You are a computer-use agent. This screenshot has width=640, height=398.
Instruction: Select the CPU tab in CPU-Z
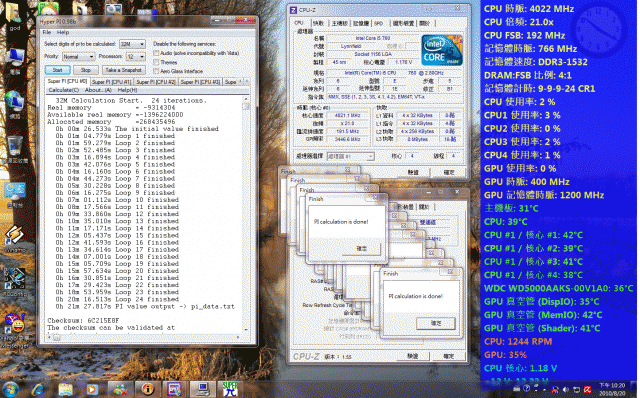point(299,23)
